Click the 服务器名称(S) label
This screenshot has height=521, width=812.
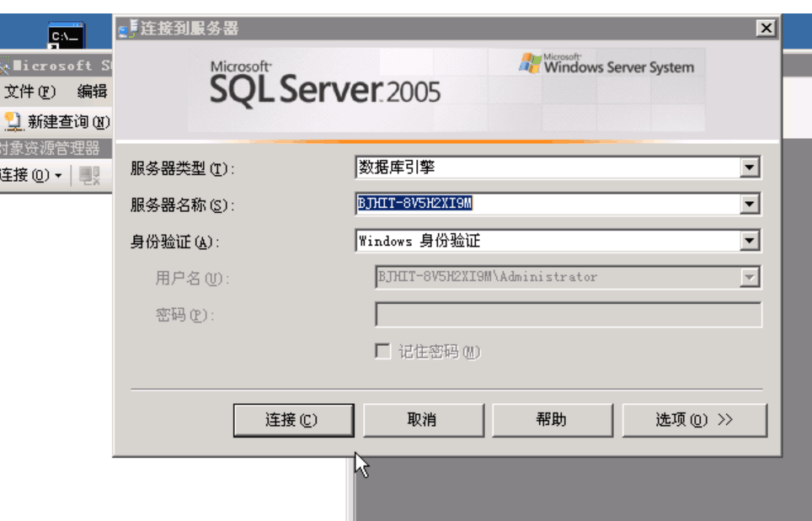click(x=182, y=205)
